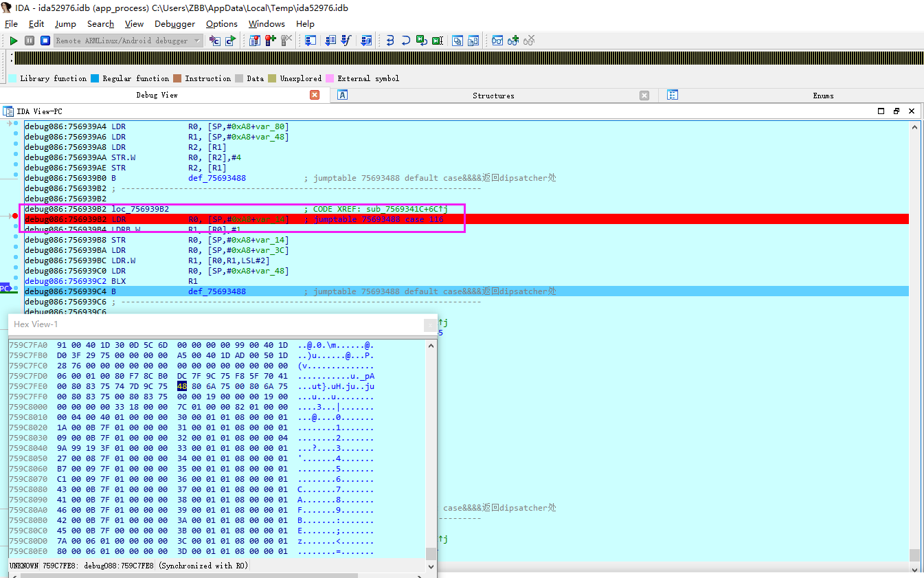Switch to the Structures tab
924x578 pixels.
coord(493,96)
